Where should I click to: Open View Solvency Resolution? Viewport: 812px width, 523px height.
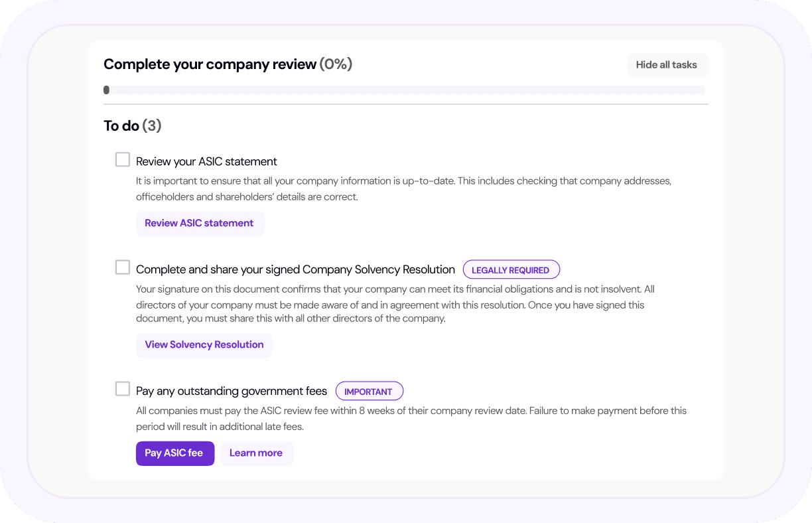tap(204, 345)
